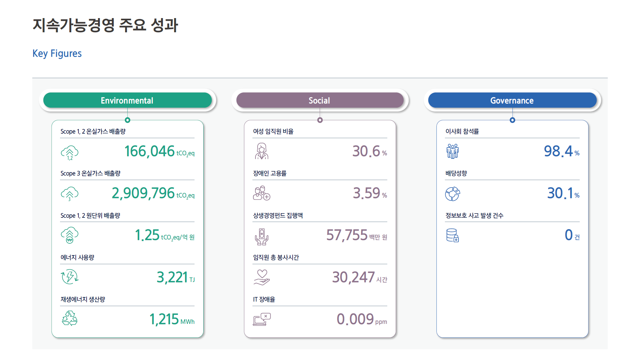Click the disabled employment people-plus icon
The height and width of the screenshot is (364, 640).
pyautogui.click(x=261, y=193)
